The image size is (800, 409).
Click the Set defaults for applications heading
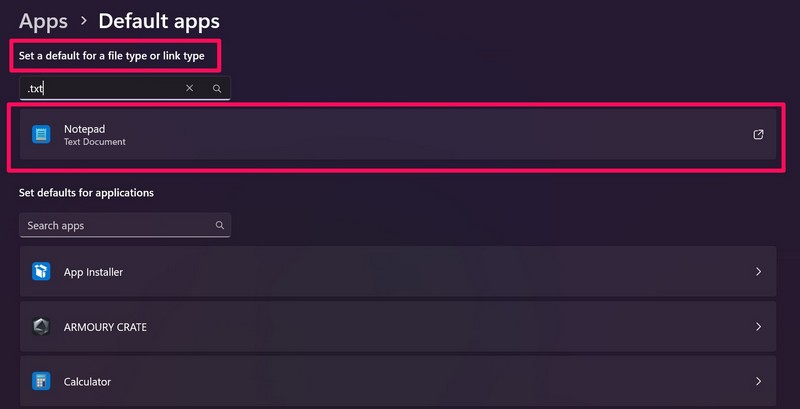pyautogui.click(x=86, y=192)
